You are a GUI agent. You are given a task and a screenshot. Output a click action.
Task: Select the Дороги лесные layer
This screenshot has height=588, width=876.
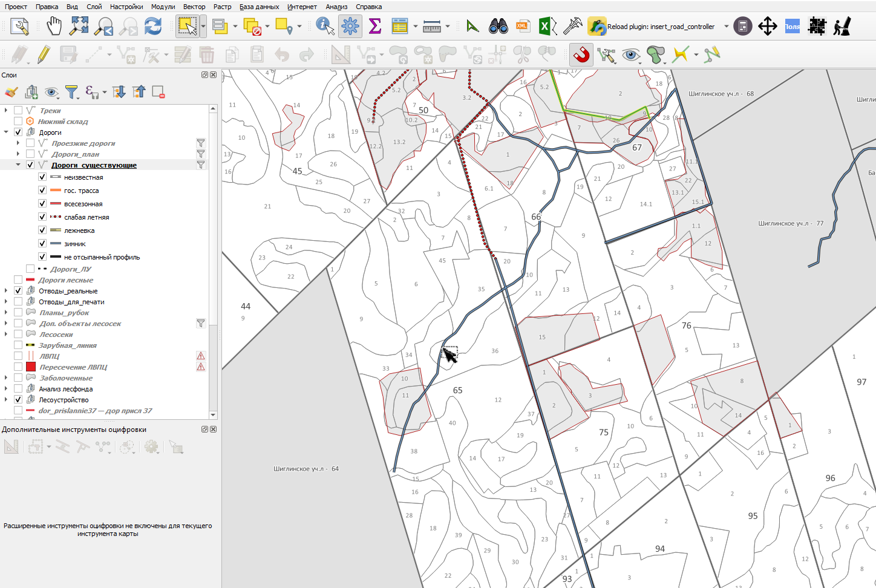coord(66,280)
